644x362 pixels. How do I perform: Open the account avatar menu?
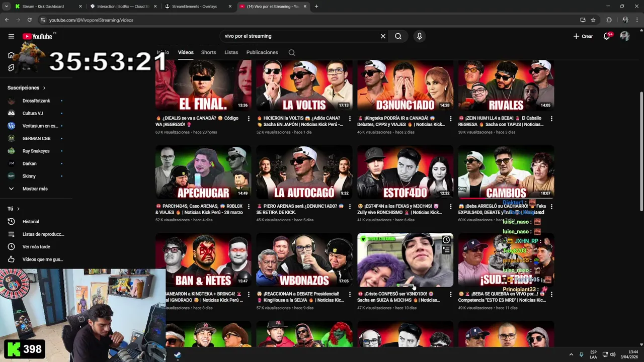click(x=624, y=36)
